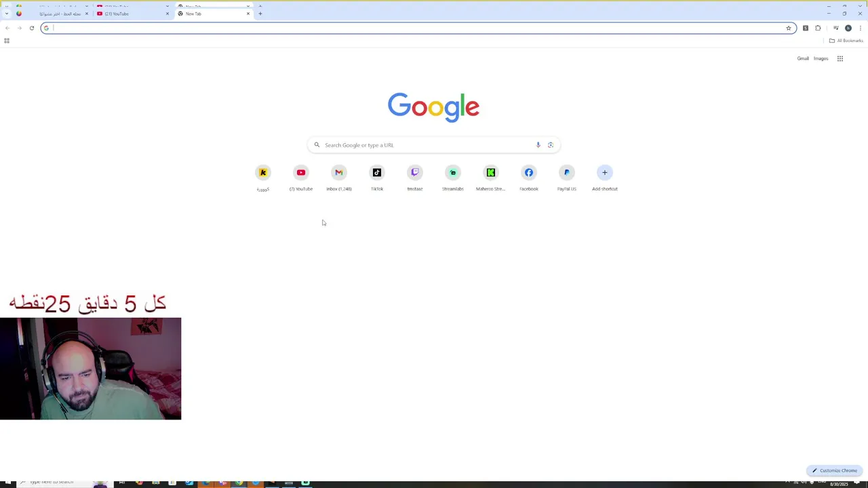Open the Twitch tmstaaz shortcut
The width and height of the screenshot is (868, 488).
coord(415,178)
